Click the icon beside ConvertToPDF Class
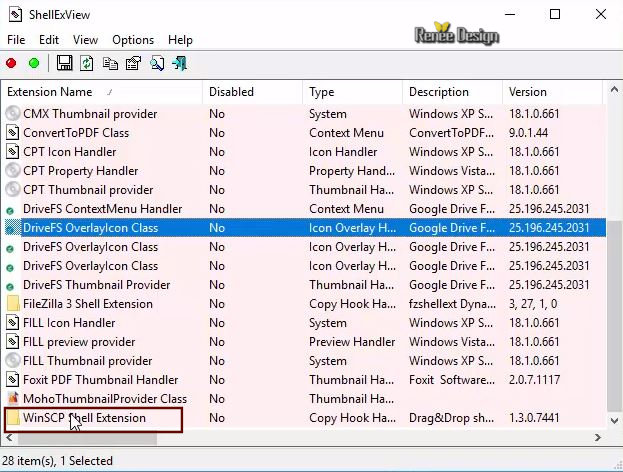Screen dimensions: 623x472 point(13,132)
